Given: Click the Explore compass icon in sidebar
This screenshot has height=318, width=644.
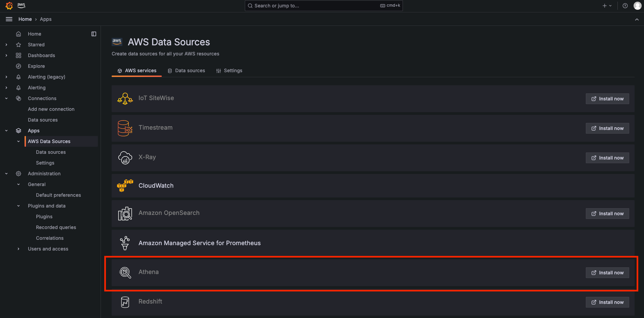Looking at the screenshot, I should pos(18,66).
